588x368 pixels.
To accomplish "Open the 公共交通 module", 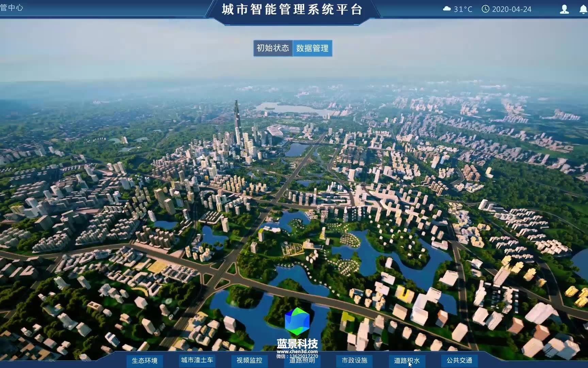I will click(x=459, y=361).
